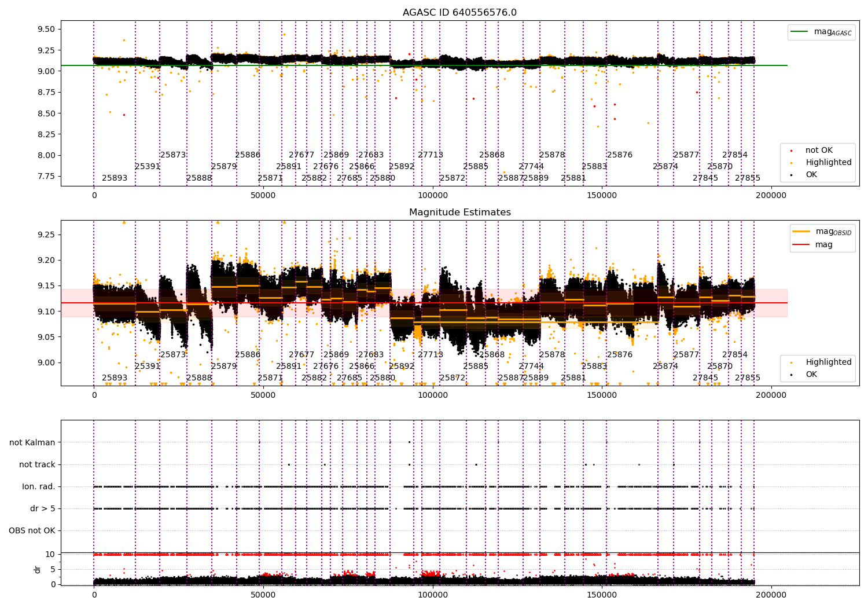Select the mag OBSID legend entry
The height and width of the screenshot is (608, 868).
[x=823, y=232]
